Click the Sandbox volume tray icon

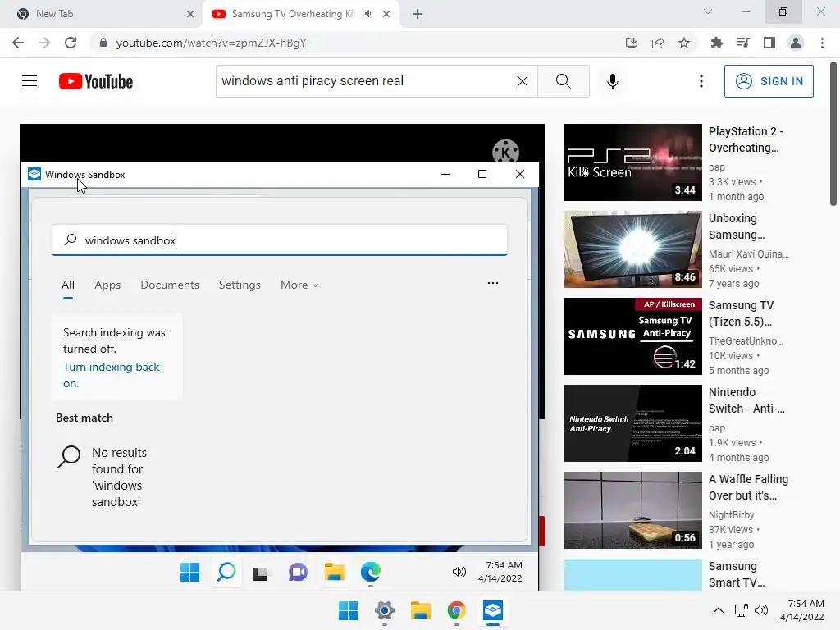coord(459,572)
